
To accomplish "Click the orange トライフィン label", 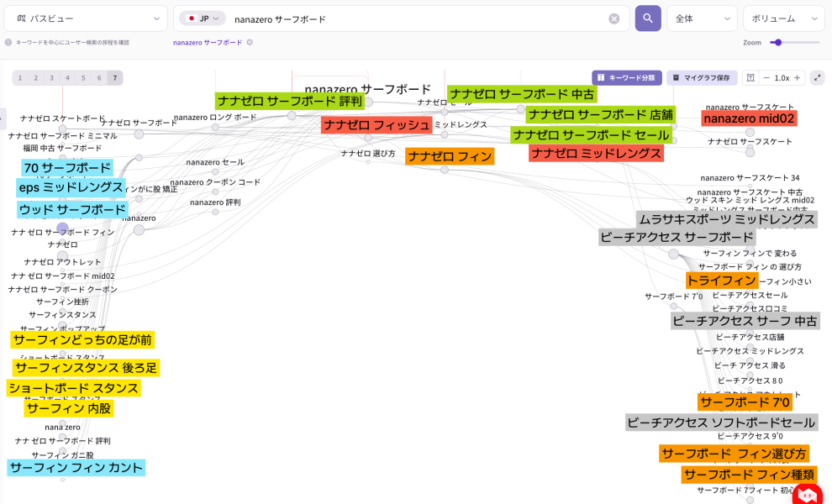I will (722, 280).
